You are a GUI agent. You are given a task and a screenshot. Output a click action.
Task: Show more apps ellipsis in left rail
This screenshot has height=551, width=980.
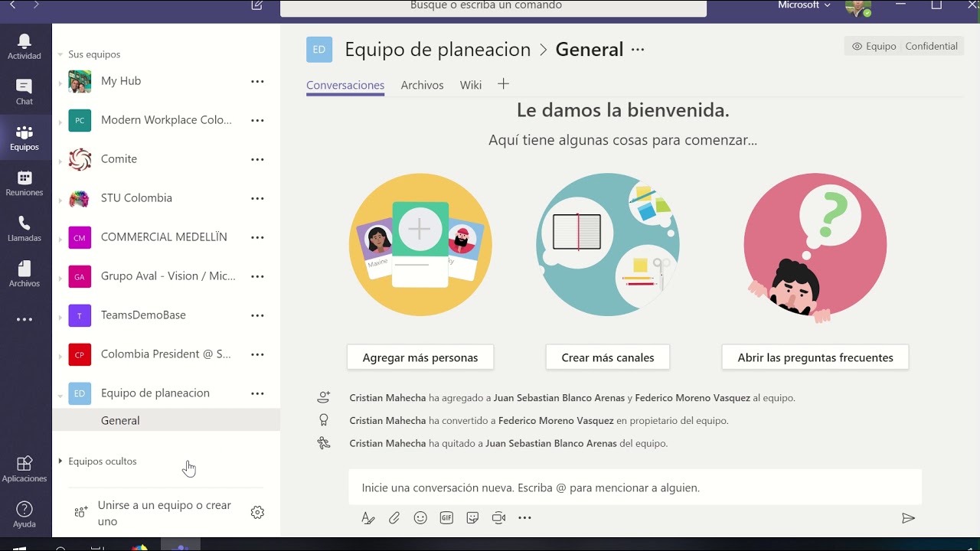[x=24, y=320]
